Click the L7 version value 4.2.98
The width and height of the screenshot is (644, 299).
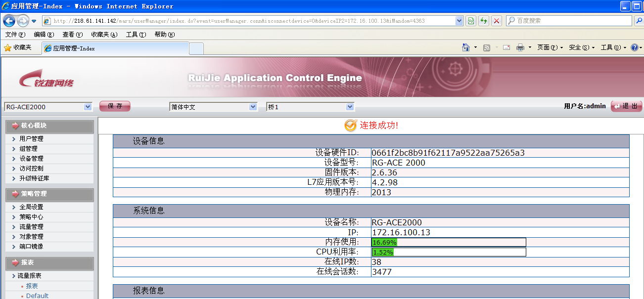click(384, 182)
